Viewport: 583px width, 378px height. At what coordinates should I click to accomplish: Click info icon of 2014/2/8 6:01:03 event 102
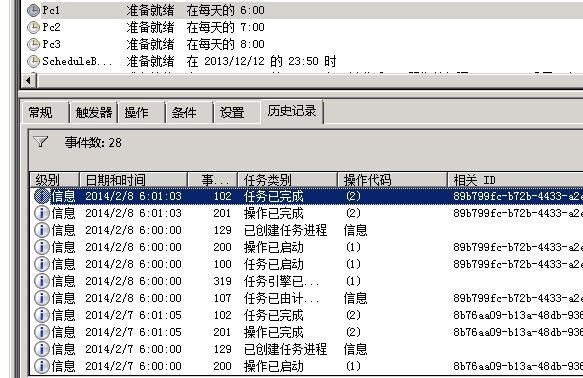pyautogui.click(x=41, y=196)
